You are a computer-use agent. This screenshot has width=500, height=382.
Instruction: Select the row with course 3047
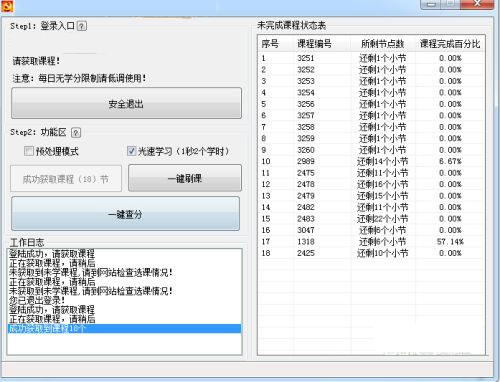371,230
